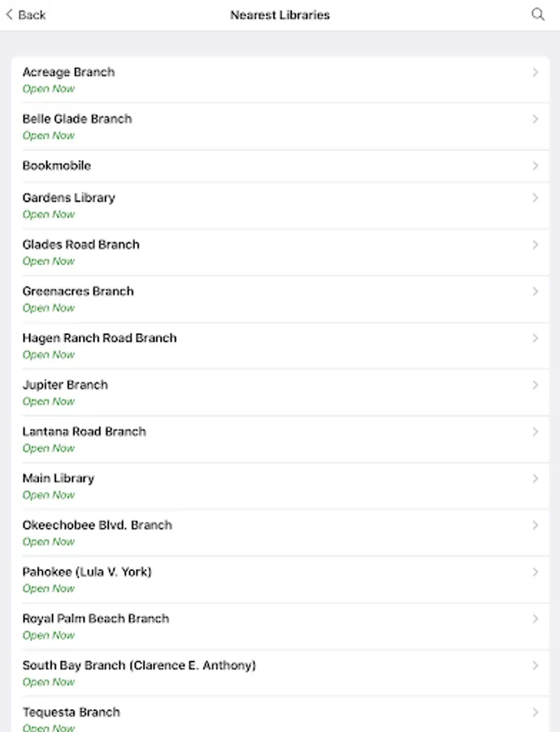560x732 pixels.
Task: Tap chevron next to Gardens Library
Action: [535, 198]
